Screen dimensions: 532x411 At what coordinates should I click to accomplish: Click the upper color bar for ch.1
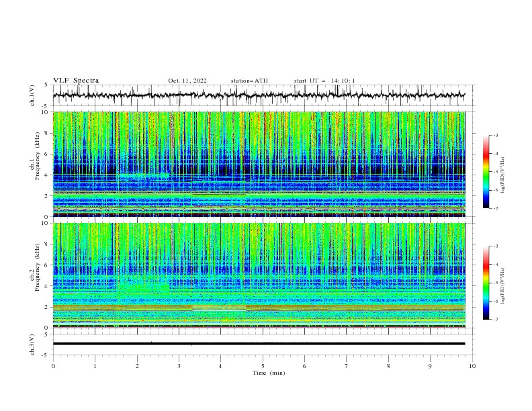[x=486, y=171]
